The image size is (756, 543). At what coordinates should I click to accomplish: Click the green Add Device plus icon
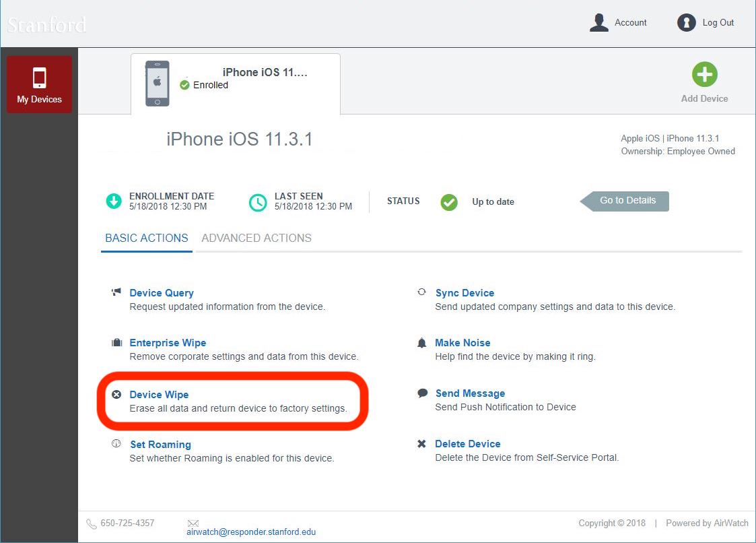704,74
